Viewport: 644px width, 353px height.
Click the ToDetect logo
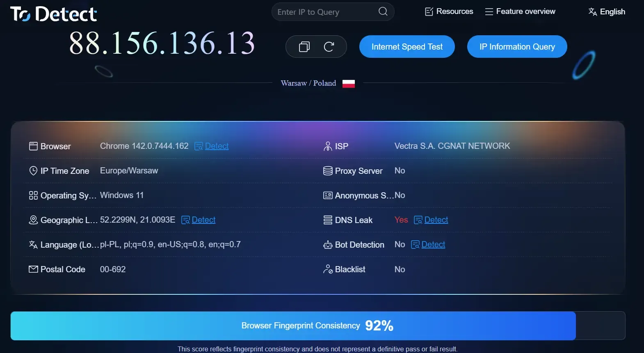tap(53, 14)
